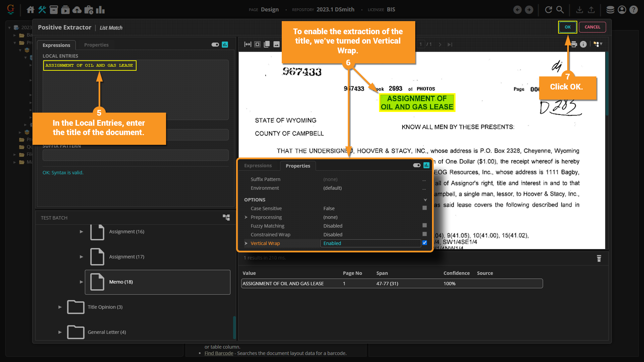Select the Expressions tab in left panel
This screenshot has width=644, height=362.
click(x=56, y=45)
